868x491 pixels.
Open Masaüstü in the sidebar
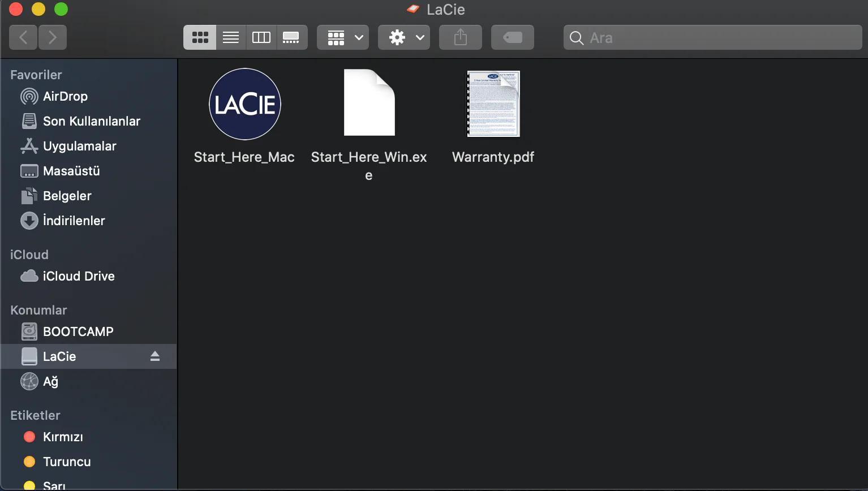[x=89, y=171]
